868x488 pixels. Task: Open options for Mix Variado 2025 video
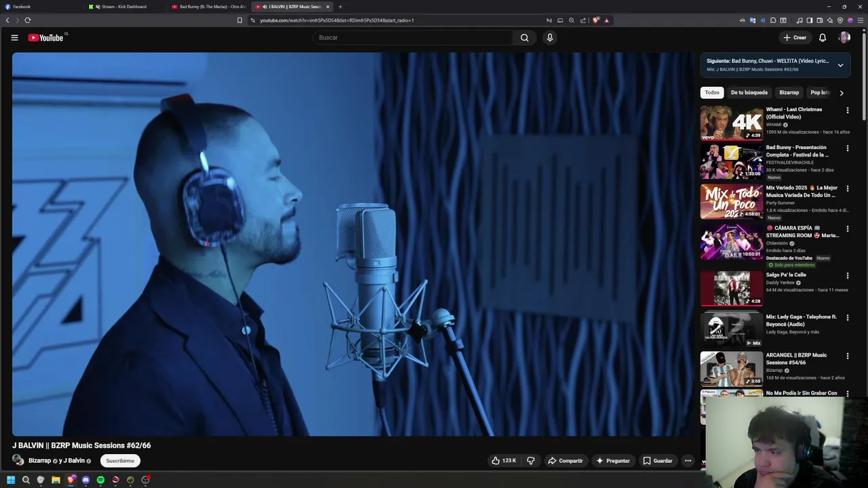pyautogui.click(x=847, y=188)
